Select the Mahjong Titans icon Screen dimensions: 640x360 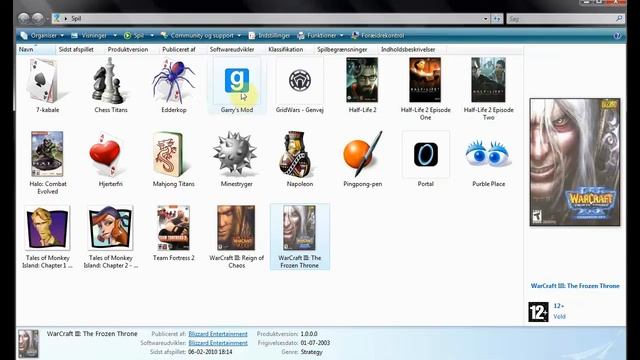coord(171,154)
